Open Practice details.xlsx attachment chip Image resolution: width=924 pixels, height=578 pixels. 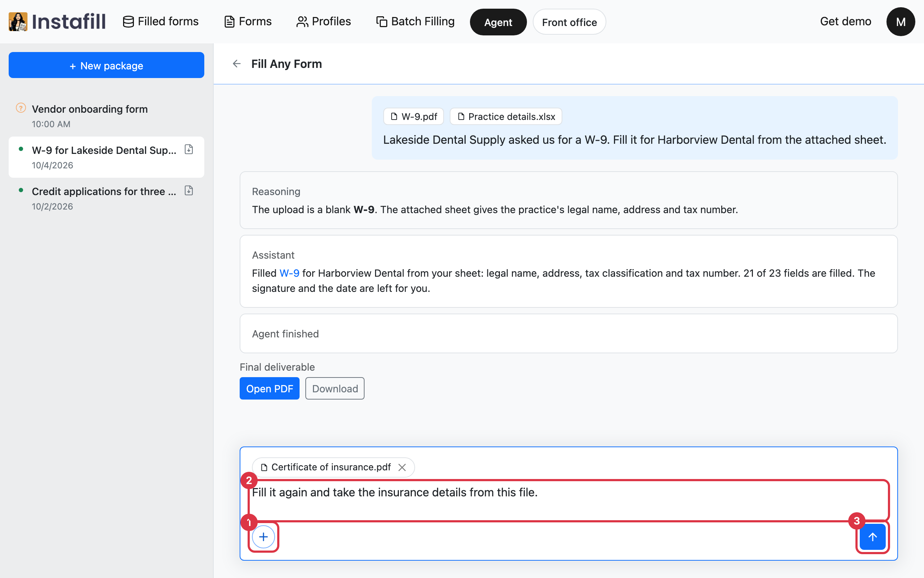coord(506,117)
